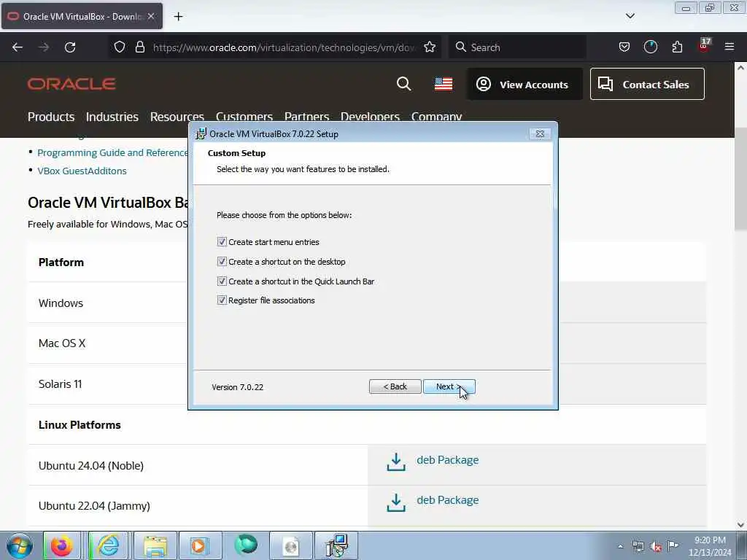This screenshot has height=560, width=747.
Task: Click the extension icon with badge 17
Action: [x=704, y=46]
